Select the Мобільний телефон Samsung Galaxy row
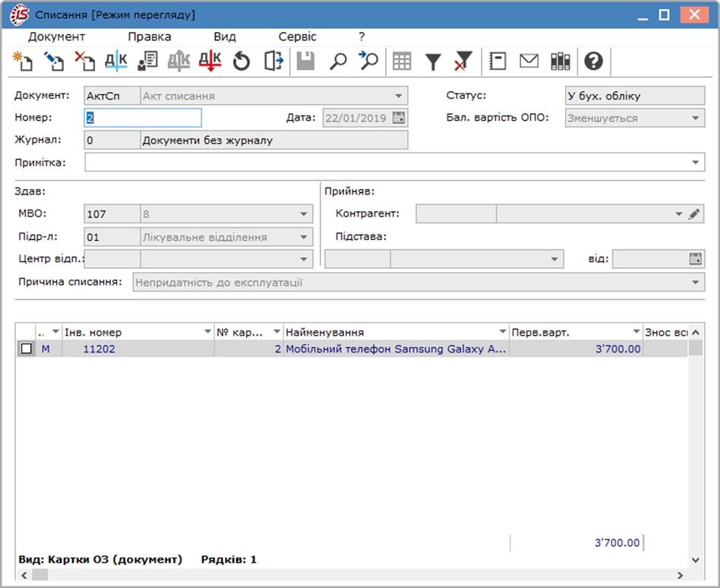Viewport: 720px width, 588px height. tap(352, 349)
